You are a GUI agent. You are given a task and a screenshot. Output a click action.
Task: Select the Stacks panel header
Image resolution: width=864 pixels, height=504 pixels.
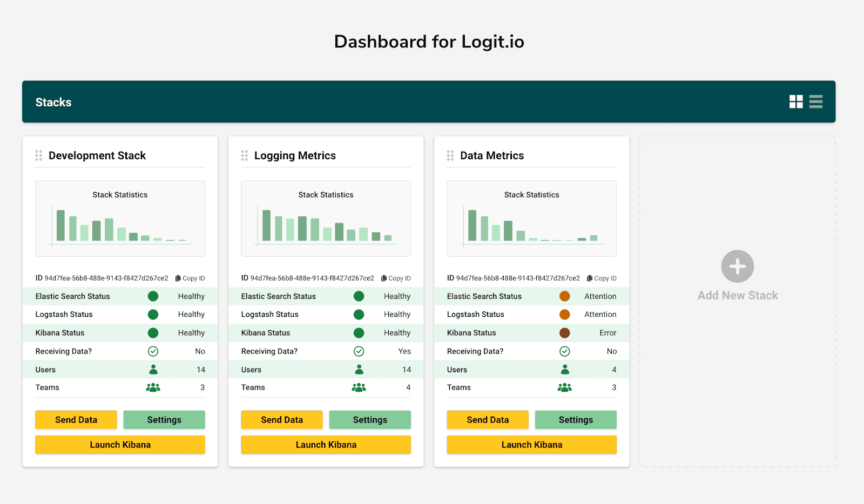click(x=53, y=101)
